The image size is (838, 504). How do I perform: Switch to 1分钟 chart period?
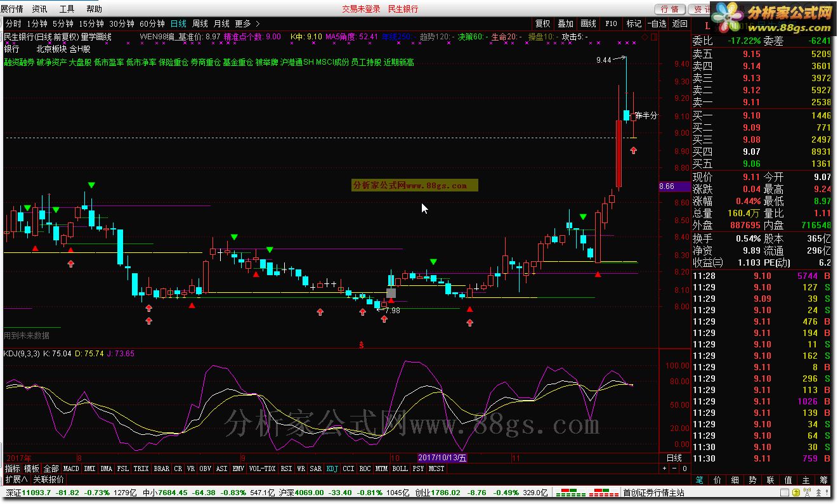pyautogui.click(x=37, y=23)
